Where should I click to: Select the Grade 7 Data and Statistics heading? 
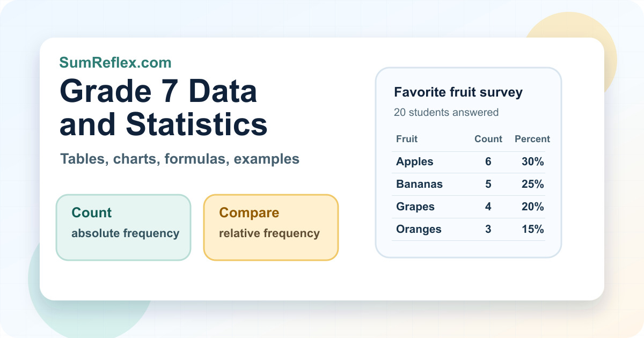pos(164,107)
